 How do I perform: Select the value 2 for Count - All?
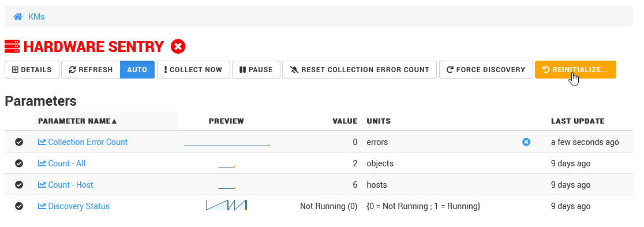(x=355, y=163)
